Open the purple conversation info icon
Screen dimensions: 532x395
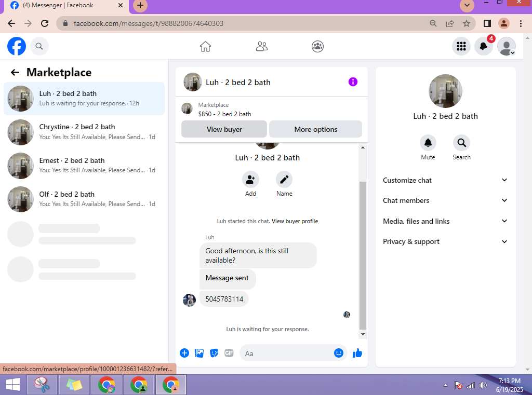tap(353, 81)
